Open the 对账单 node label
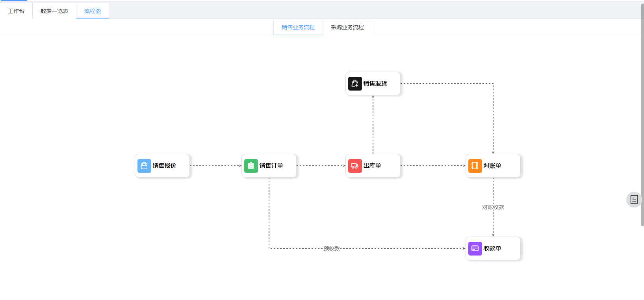Screen dimensions: 644x300 (492, 166)
